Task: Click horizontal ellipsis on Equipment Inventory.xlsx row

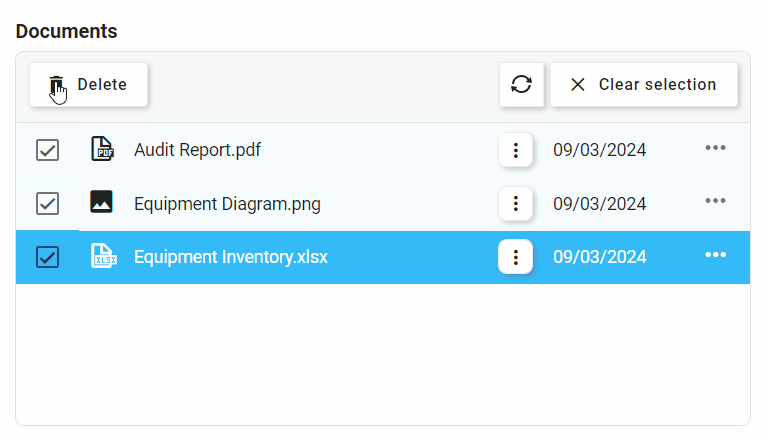Action: [715, 254]
